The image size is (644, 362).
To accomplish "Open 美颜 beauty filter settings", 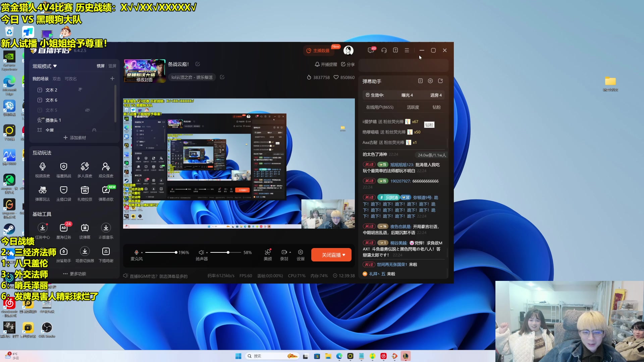I will pos(268,255).
